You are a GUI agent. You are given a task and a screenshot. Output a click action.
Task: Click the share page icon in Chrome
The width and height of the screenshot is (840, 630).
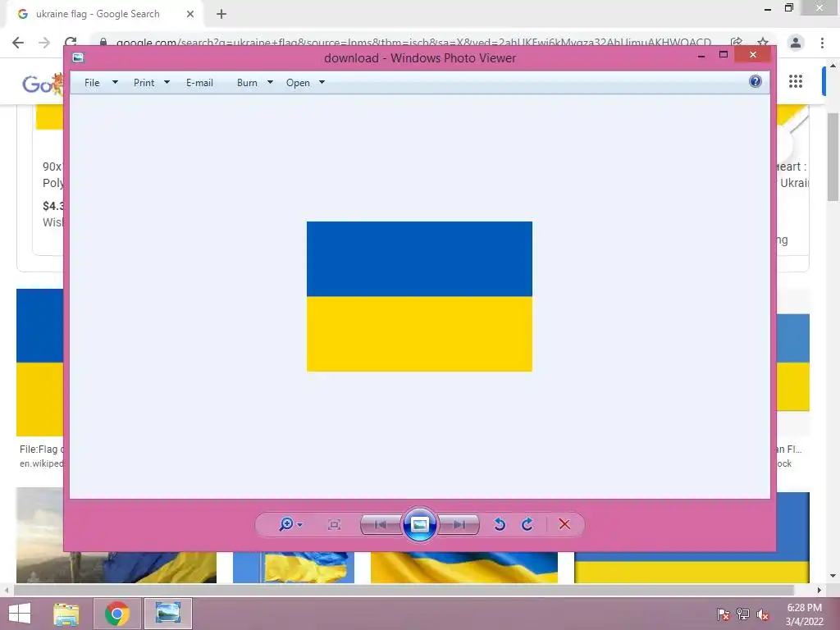[737, 42]
